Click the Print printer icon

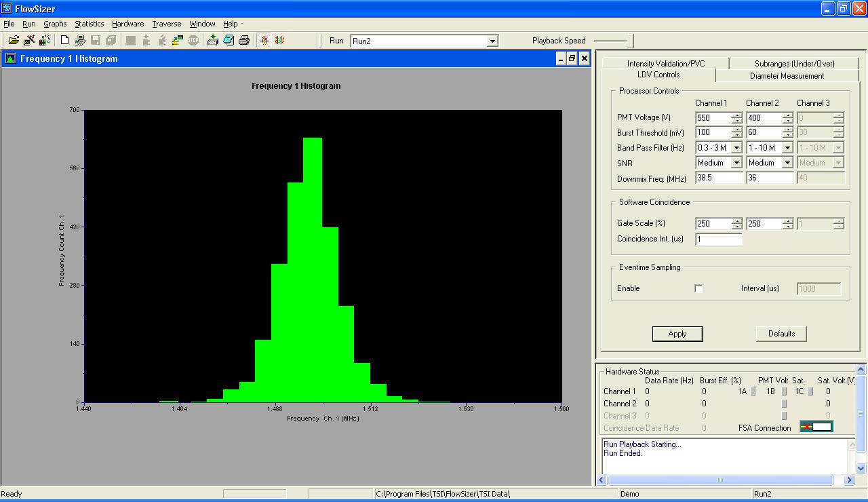pyautogui.click(x=244, y=41)
